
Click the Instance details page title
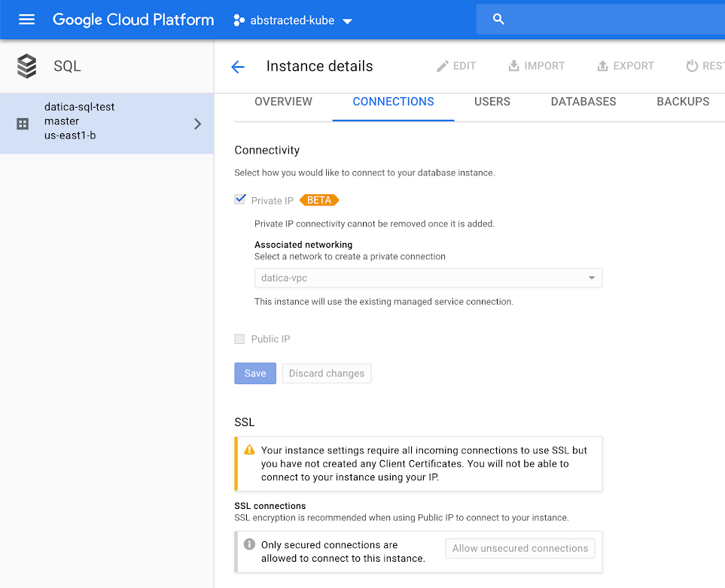click(319, 66)
